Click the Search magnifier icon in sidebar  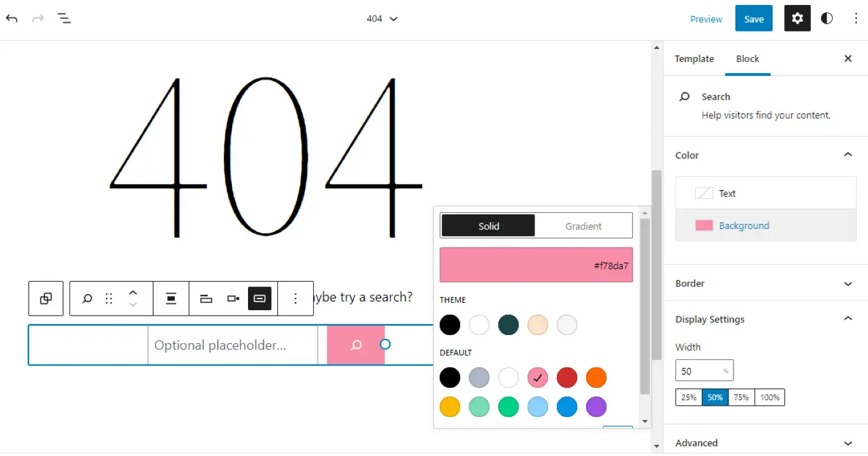[x=684, y=97]
